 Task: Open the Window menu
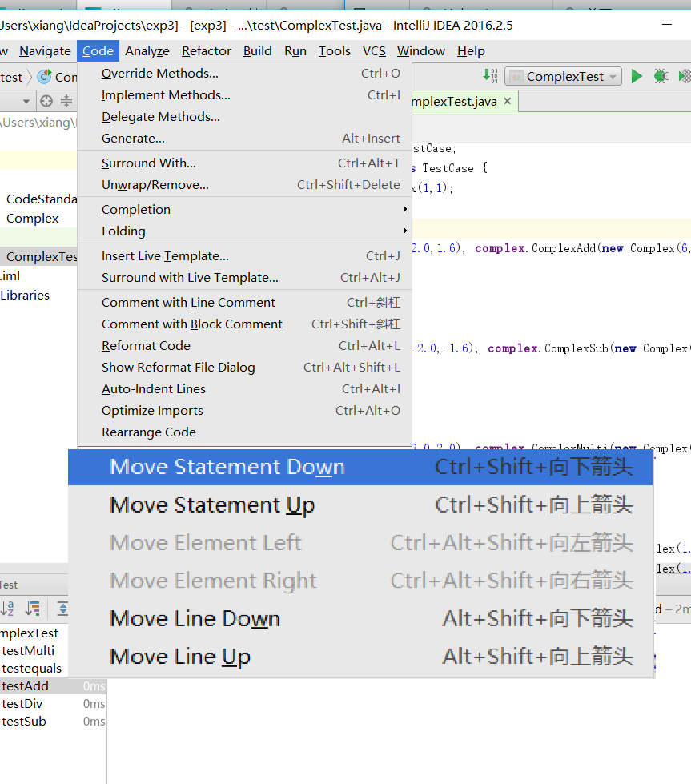pyautogui.click(x=421, y=51)
